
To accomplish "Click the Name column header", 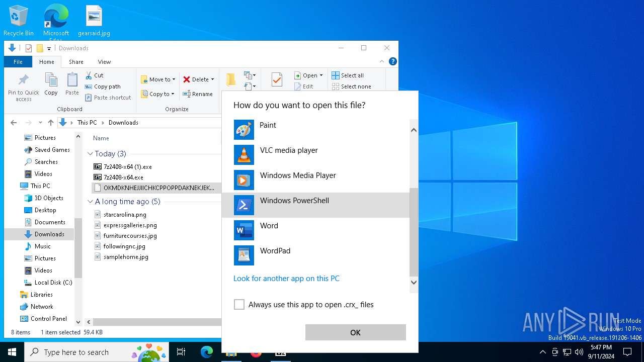I will click(x=101, y=138).
